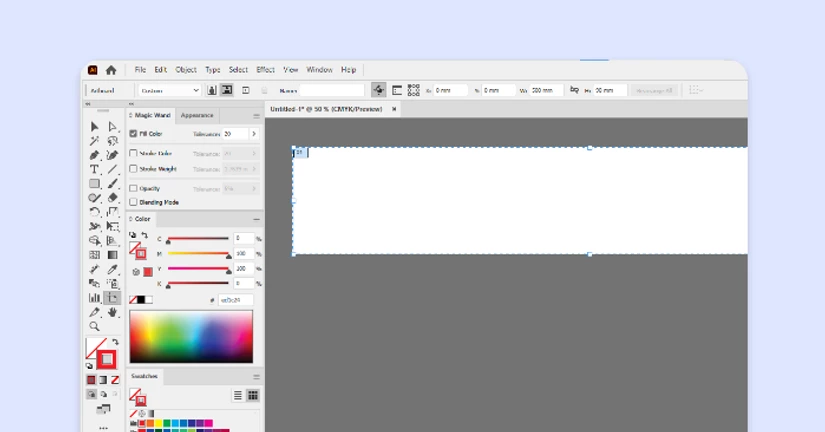Select the Line Segment tool
The width and height of the screenshot is (825, 432).
click(x=112, y=169)
